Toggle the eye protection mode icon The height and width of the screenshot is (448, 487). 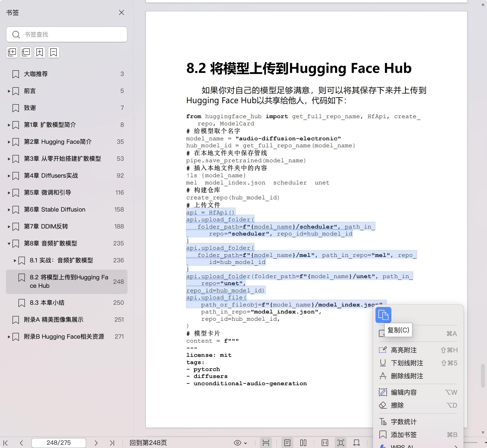[x=238, y=443]
